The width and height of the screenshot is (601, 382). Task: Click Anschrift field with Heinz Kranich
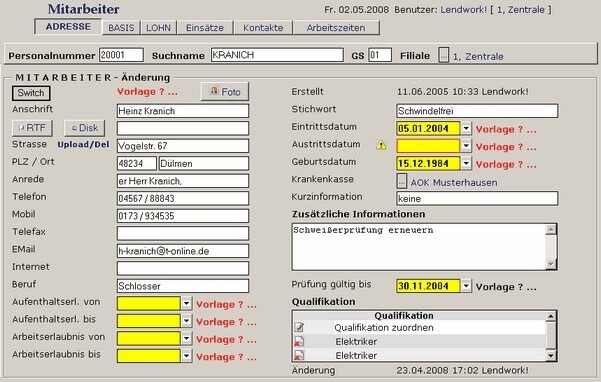[183, 111]
